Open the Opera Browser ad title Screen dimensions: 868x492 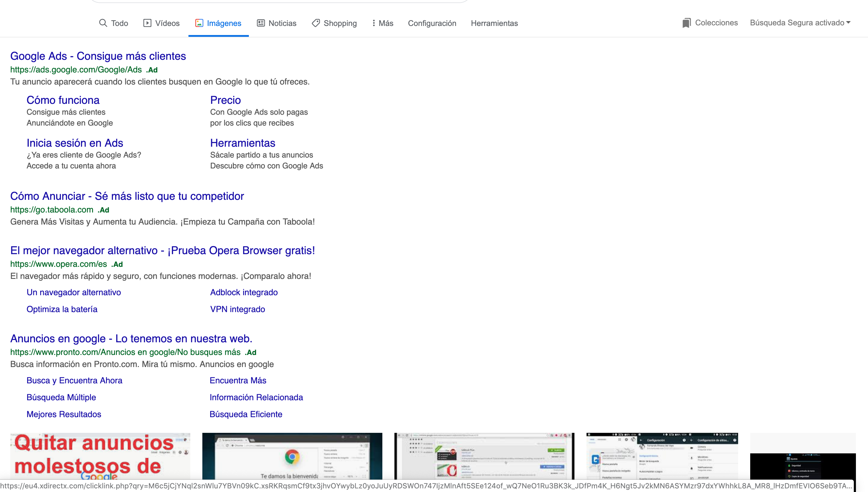click(162, 251)
